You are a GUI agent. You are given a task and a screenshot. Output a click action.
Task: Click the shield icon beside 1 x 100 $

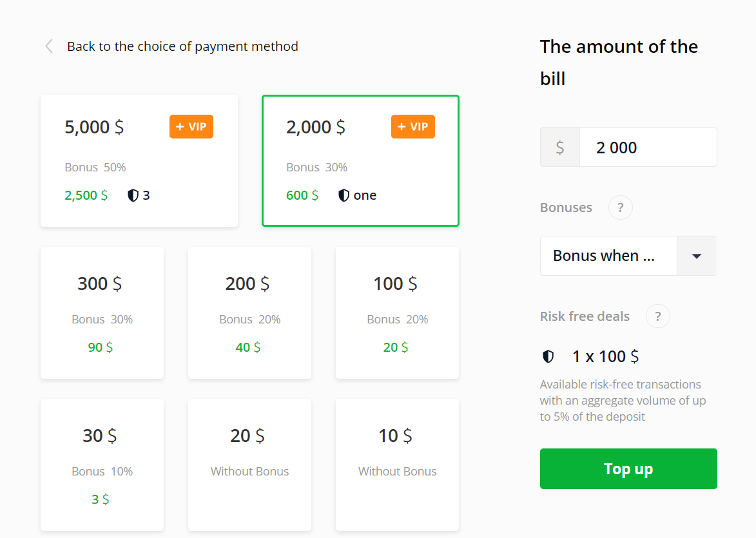click(x=548, y=356)
